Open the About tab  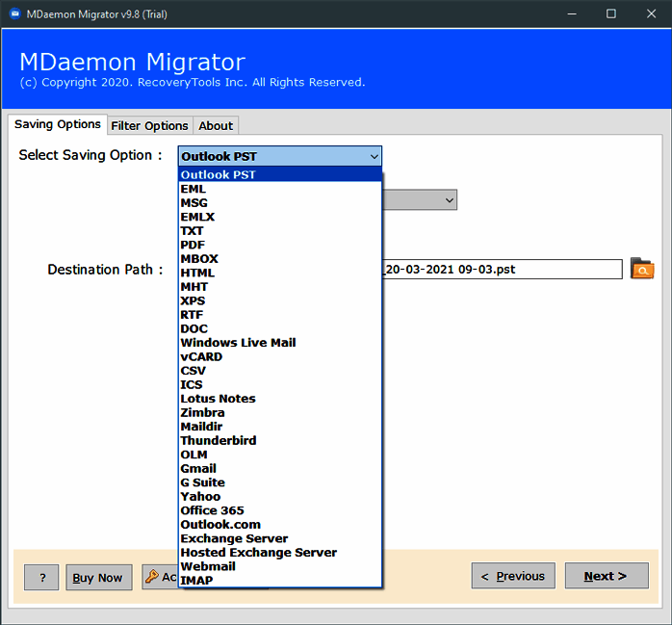pos(216,125)
